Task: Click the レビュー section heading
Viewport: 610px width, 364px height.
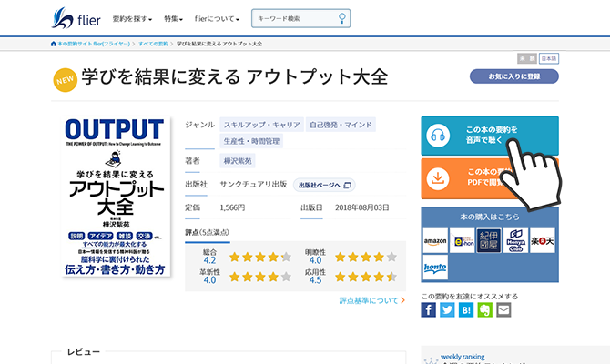Action: (x=83, y=352)
